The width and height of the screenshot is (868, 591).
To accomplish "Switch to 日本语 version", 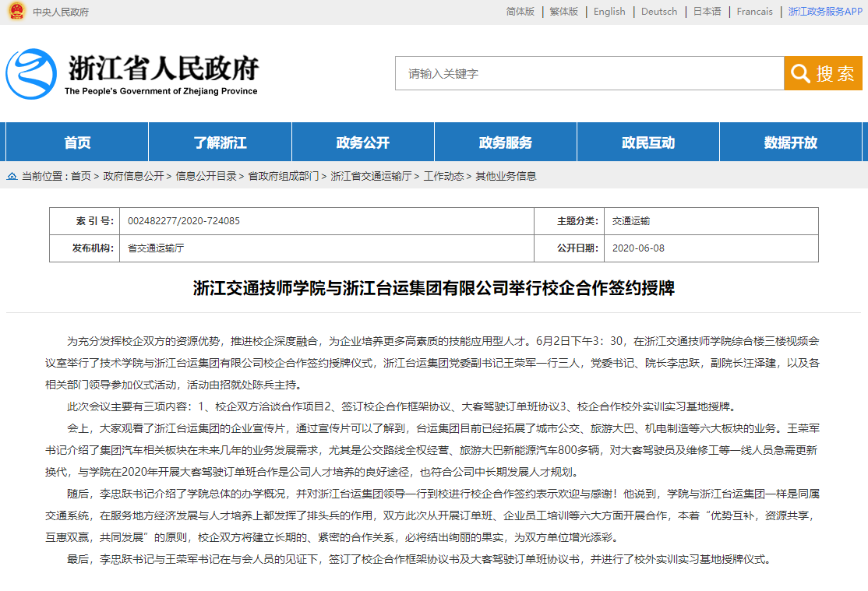I will click(x=707, y=12).
